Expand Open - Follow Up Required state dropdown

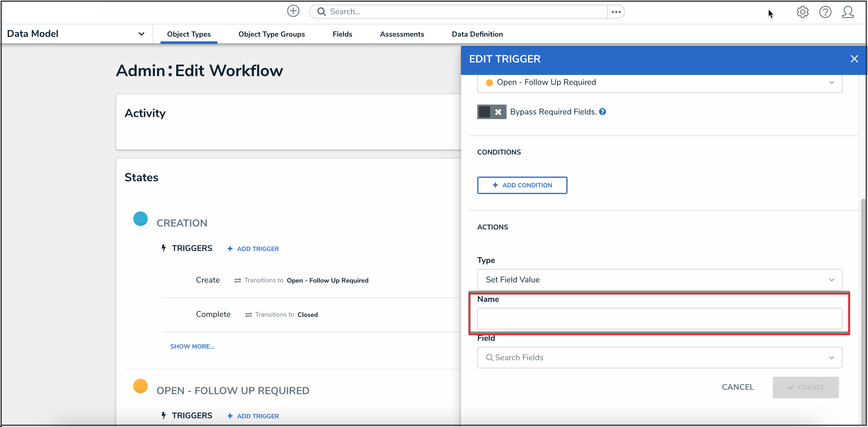pos(659,82)
